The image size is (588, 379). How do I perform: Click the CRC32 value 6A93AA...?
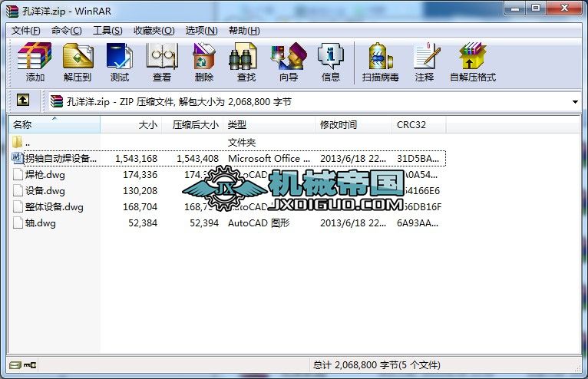pyautogui.click(x=418, y=223)
